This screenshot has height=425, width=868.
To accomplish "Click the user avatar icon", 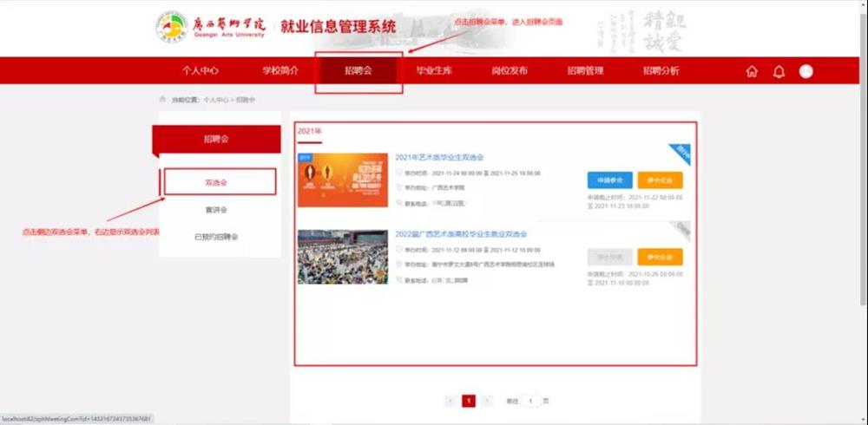I will click(806, 71).
